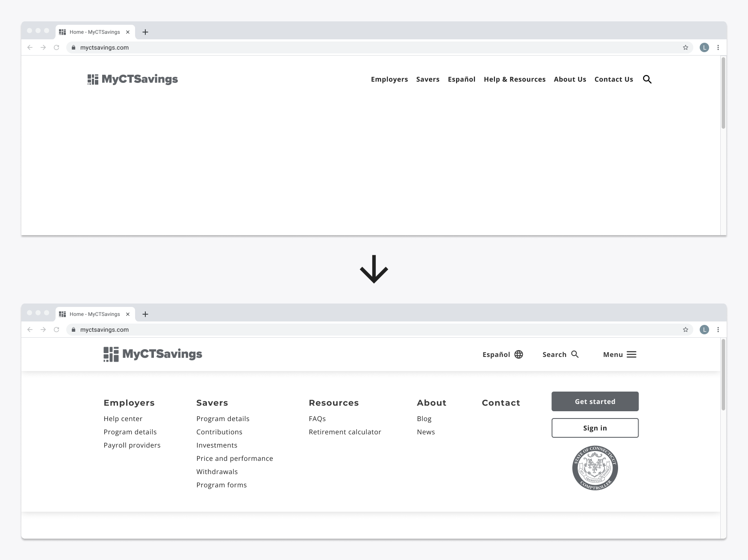Open search with the magnifying glass icon

point(647,79)
